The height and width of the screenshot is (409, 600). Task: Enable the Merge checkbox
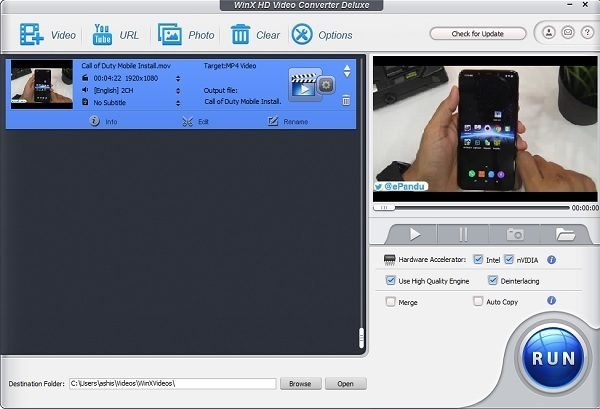390,302
